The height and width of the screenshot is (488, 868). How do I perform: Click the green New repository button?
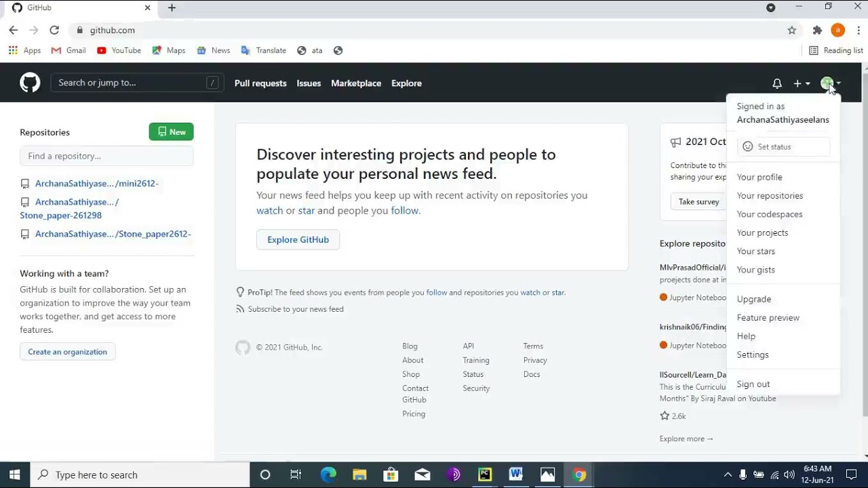tap(172, 131)
